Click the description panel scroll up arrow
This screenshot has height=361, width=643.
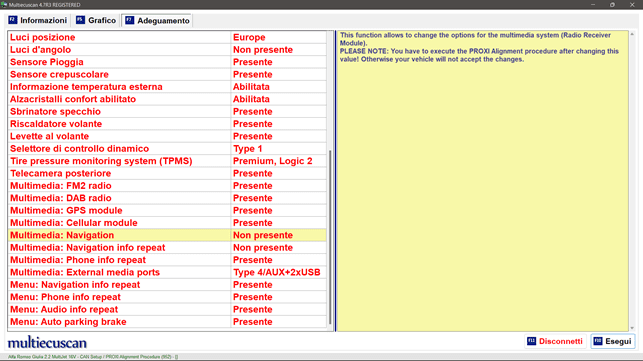pos(632,34)
